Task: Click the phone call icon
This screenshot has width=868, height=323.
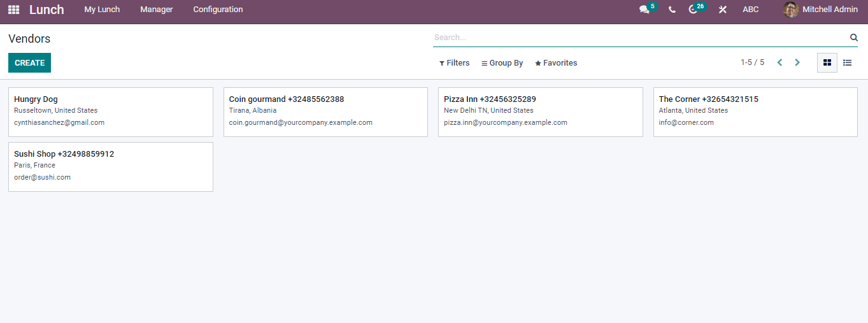Action: (x=672, y=10)
